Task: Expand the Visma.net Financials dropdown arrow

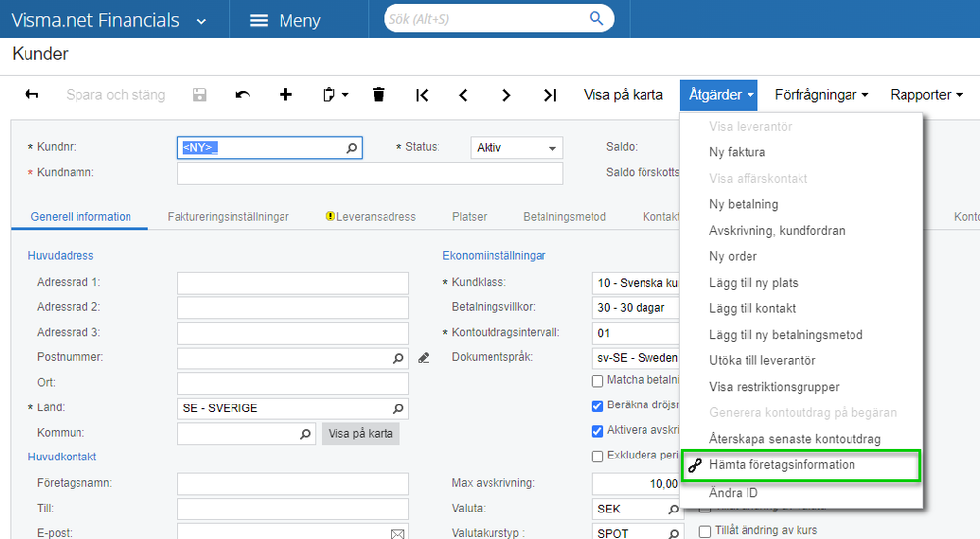Action: pos(201,22)
